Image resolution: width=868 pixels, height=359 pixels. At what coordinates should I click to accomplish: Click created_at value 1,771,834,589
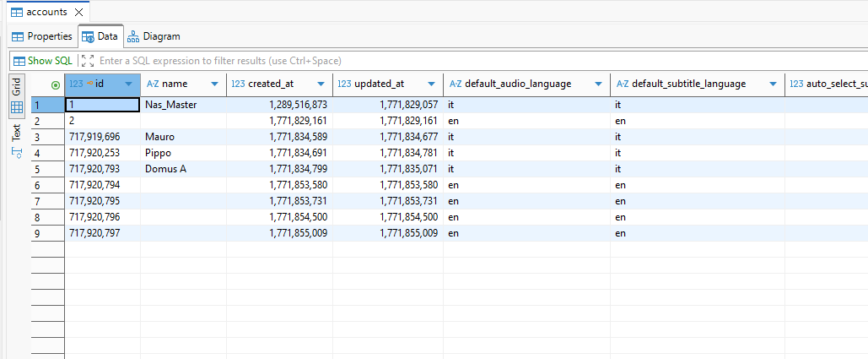(279, 136)
